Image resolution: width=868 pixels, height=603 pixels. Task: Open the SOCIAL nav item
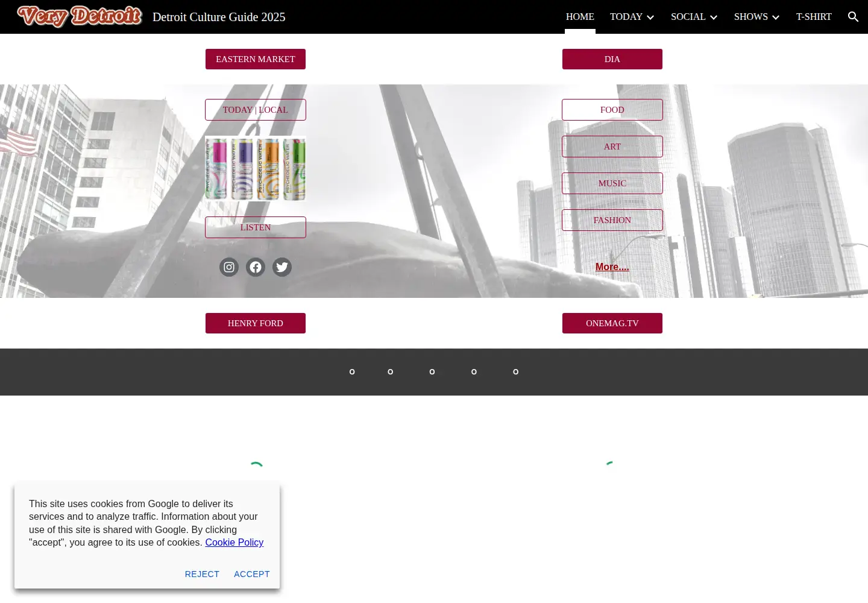(x=688, y=17)
